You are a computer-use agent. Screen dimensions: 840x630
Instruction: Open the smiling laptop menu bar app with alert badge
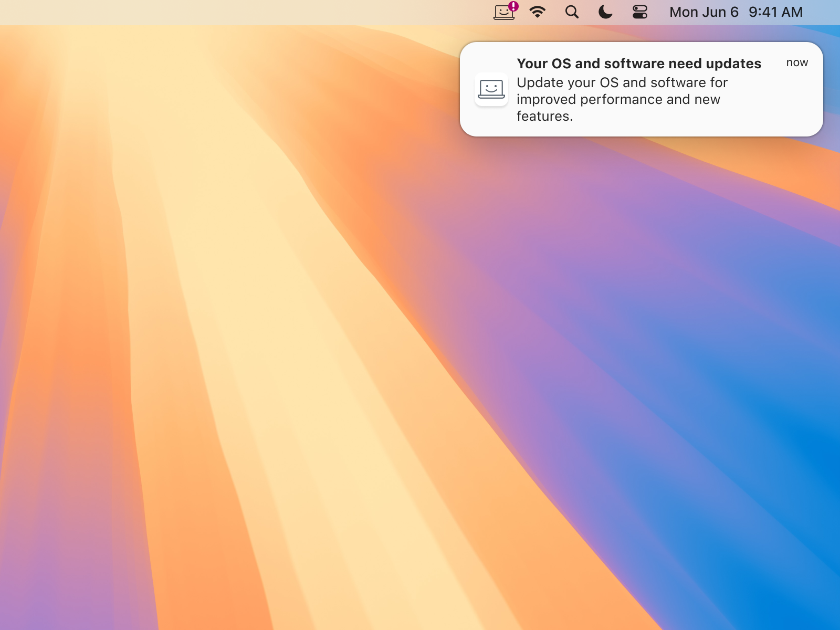point(506,12)
